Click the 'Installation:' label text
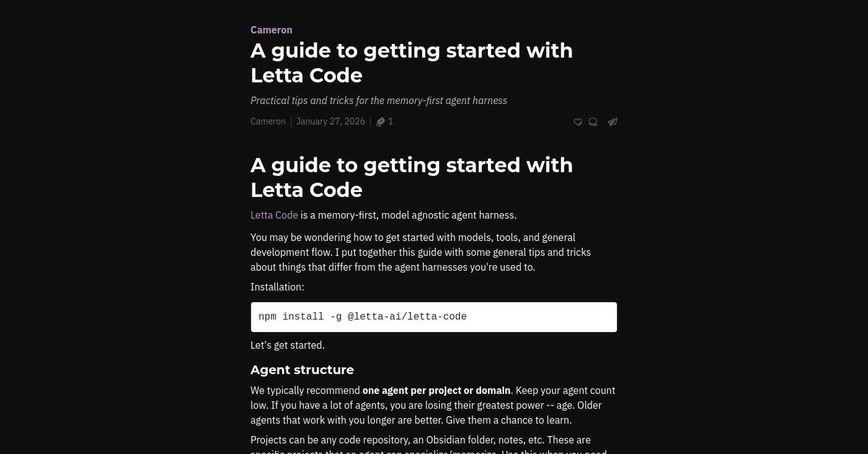The image size is (868, 454). pyautogui.click(x=277, y=287)
